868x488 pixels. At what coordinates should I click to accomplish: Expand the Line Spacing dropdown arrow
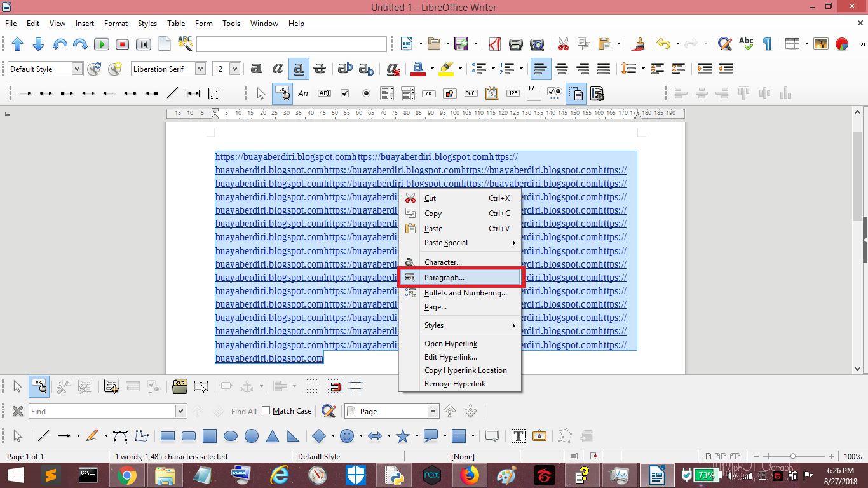tap(643, 69)
